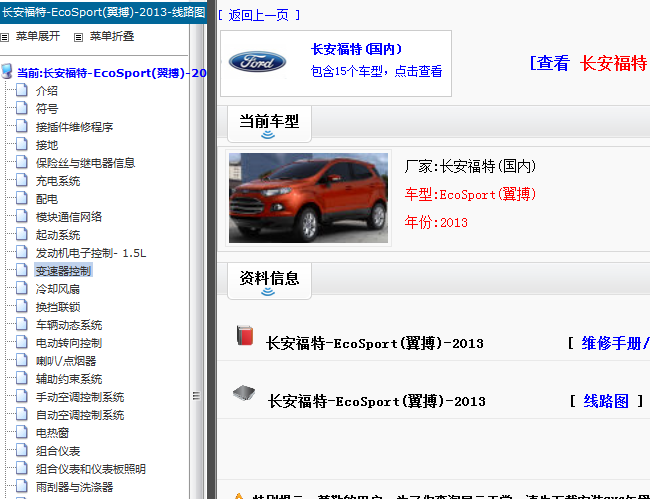Click the 菜单折叠 collapse-menu icon
Image resolution: width=650 pixels, height=499 pixels.
click(x=78, y=37)
